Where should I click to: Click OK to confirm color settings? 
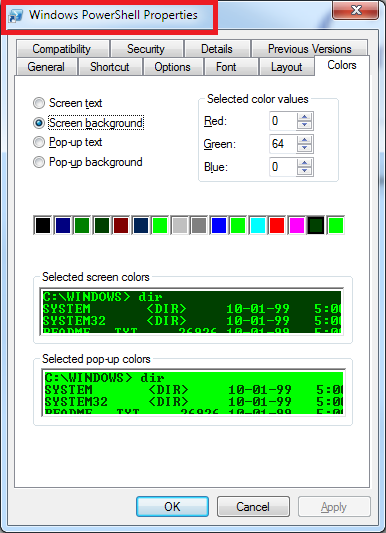(x=173, y=507)
